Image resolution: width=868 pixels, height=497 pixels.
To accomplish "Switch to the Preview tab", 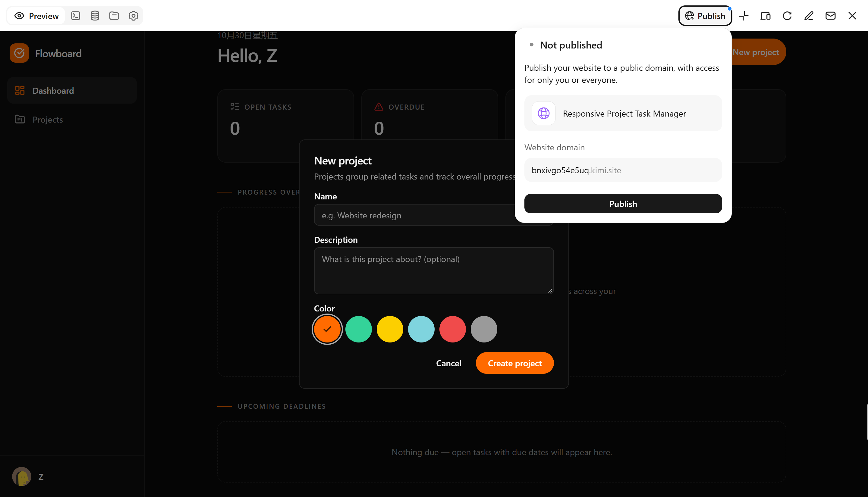I will coord(36,16).
